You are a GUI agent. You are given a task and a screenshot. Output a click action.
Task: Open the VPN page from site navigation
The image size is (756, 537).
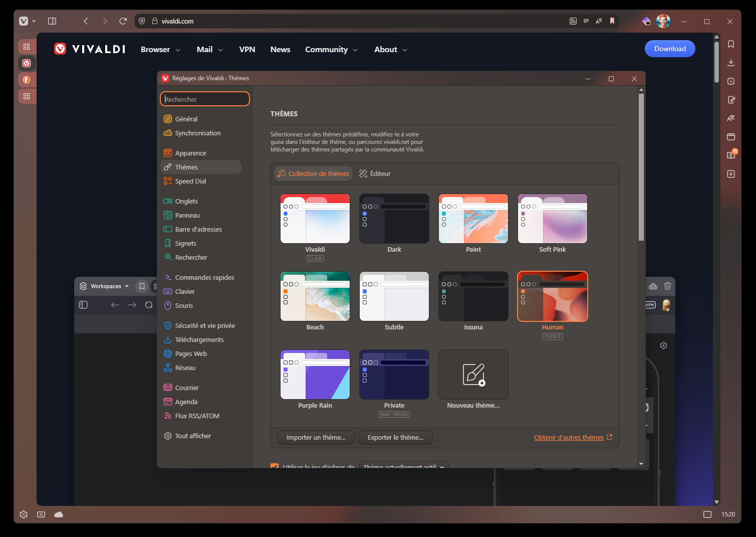[x=247, y=49]
